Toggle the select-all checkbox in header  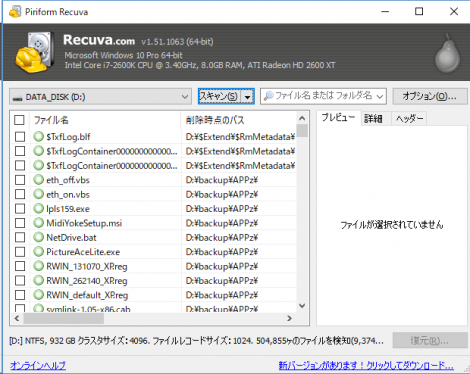pos(19,120)
